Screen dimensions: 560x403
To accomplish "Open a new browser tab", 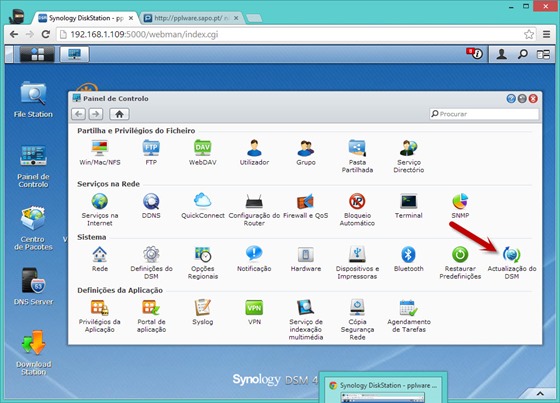I will pos(254,18).
